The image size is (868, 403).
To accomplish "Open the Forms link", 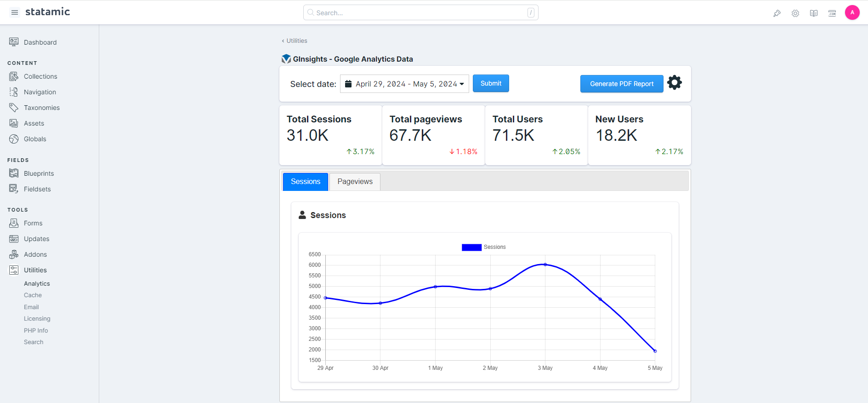I will 33,223.
